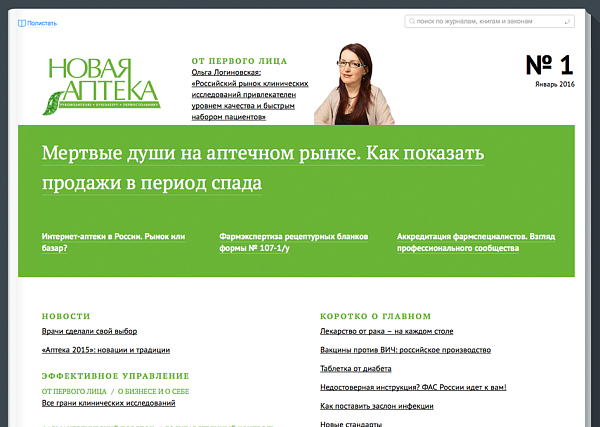Open article Интернет-аптеки в России. Рынок или базар?
Image resolution: width=600 pixels, height=427 pixels.
pyautogui.click(x=113, y=242)
